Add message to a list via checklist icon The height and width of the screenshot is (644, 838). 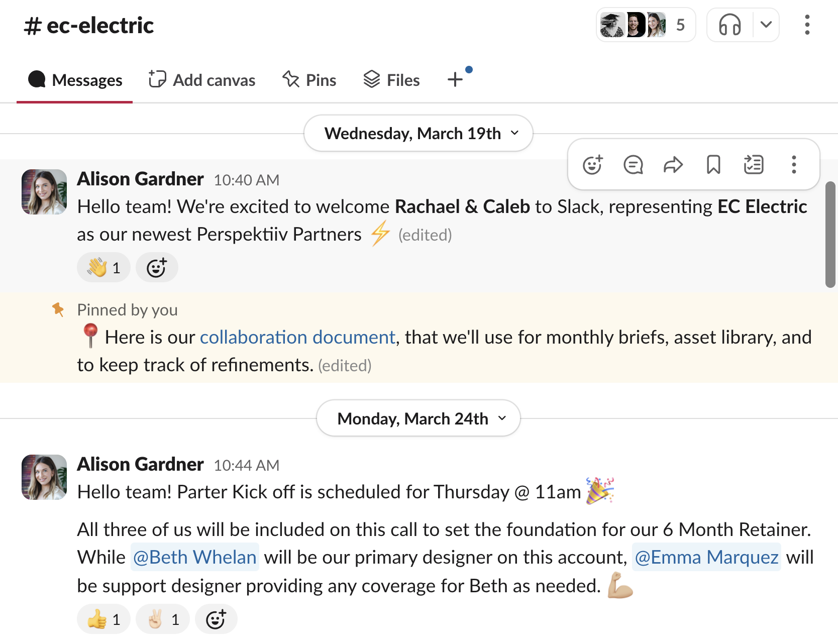754,165
